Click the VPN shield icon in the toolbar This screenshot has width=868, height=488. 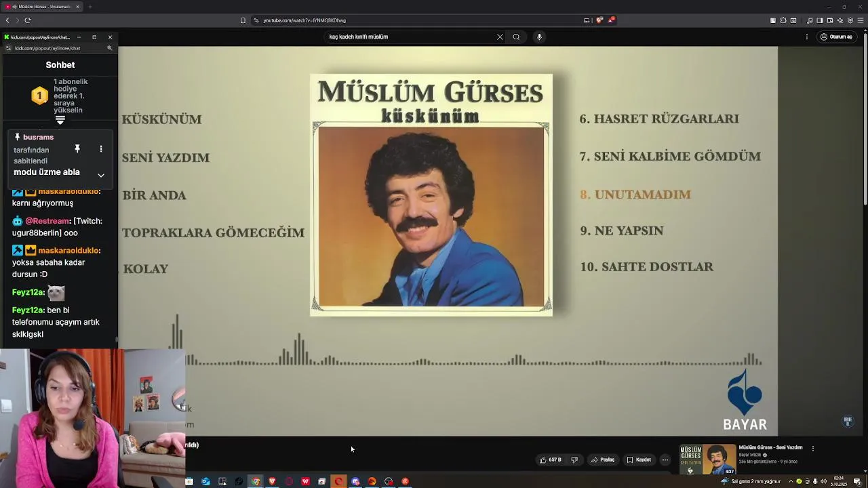(x=850, y=20)
